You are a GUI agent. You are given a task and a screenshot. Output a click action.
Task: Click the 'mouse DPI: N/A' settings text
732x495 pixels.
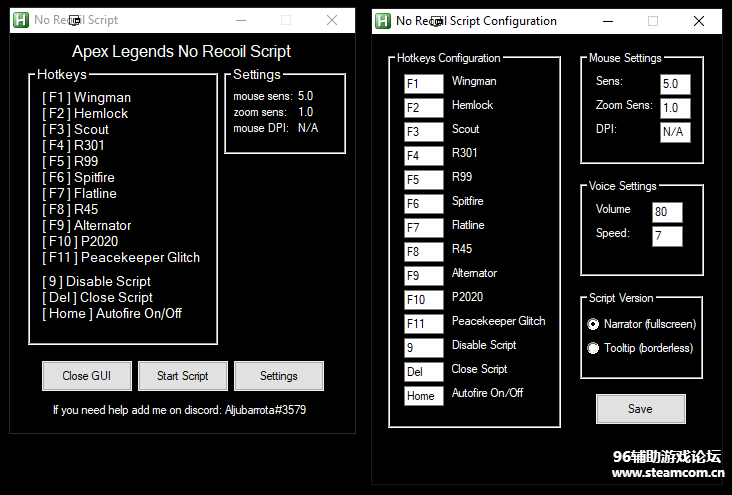[276, 128]
